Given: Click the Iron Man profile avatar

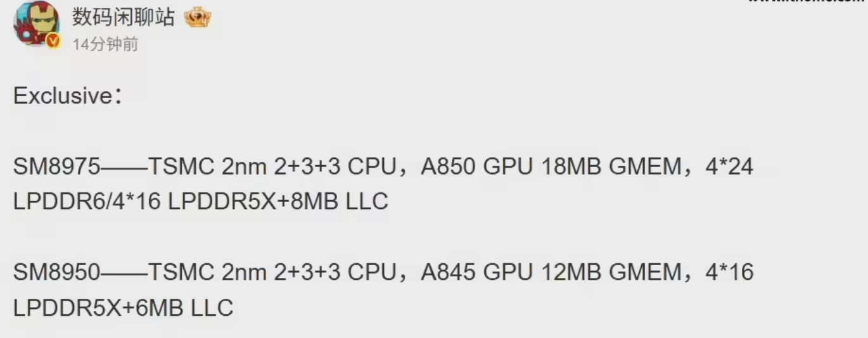Looking at the screenshot, I should point(36,23).
